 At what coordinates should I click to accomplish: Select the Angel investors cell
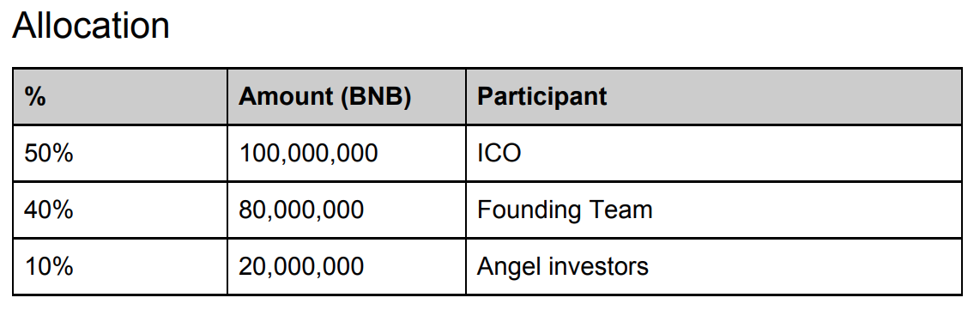coord(714,266)
